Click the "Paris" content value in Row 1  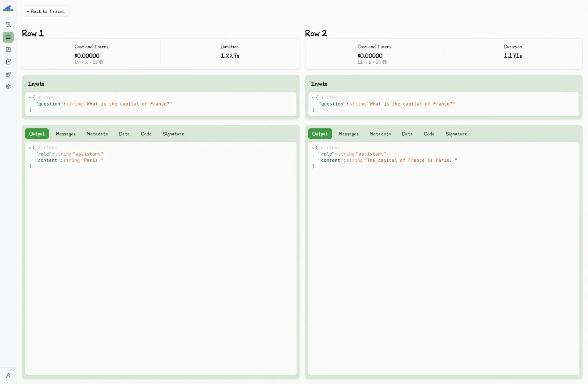click(x=92, y=160)
